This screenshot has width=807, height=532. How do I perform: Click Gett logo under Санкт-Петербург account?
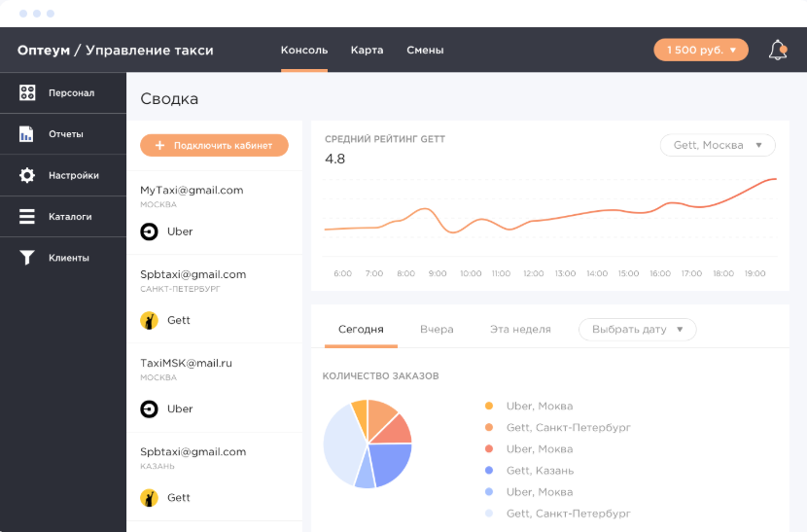pos(150,320)
